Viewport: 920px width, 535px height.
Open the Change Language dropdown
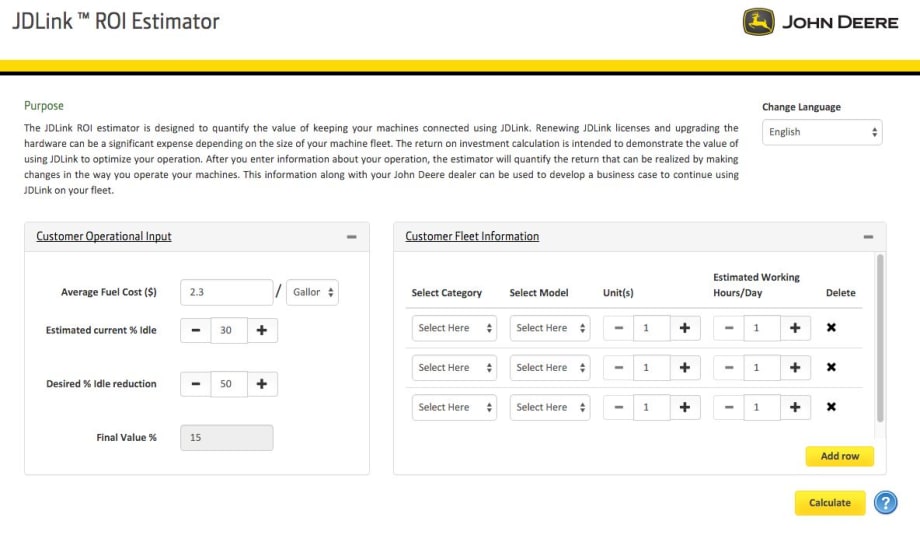tap(822, 132)
